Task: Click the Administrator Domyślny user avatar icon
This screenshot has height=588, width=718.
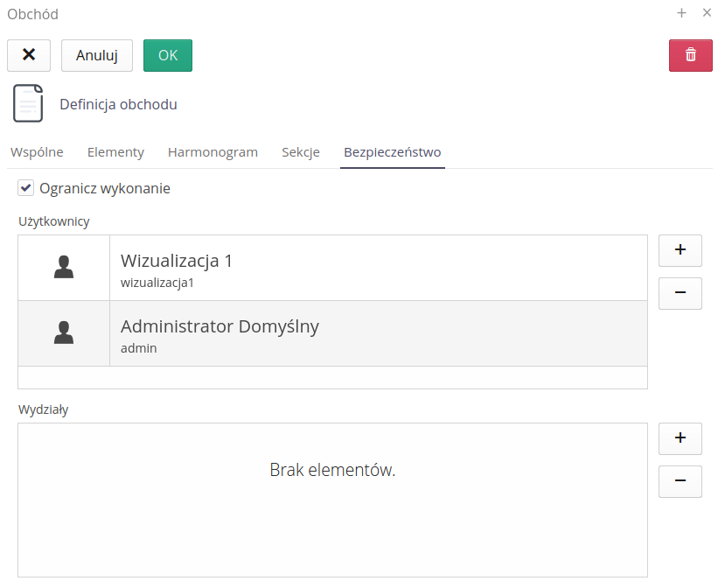Action: click(64, 333)
